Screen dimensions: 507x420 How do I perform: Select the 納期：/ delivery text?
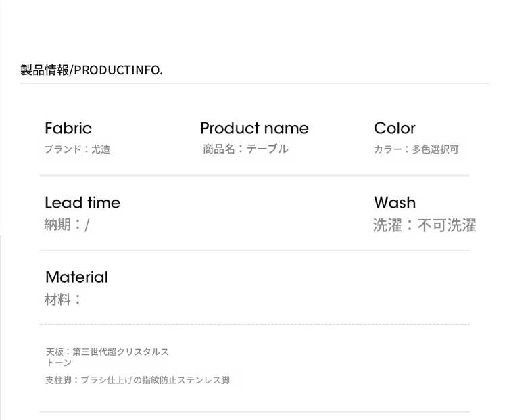pos(66,225)
